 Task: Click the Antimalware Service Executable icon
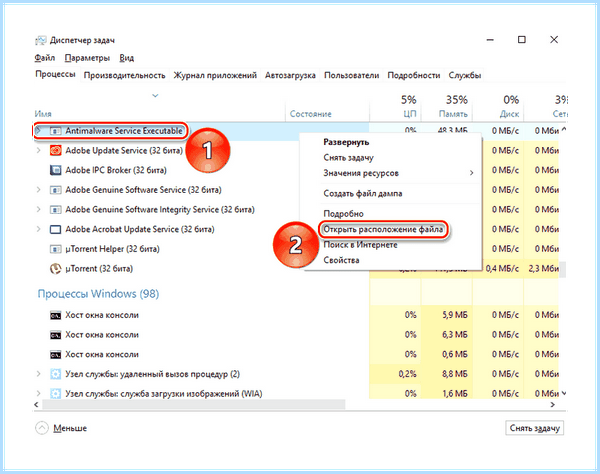55,131
